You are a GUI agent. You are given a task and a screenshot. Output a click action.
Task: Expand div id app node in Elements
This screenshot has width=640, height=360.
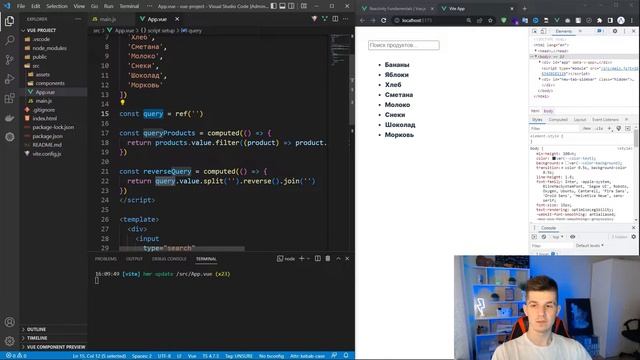(540, 62)
